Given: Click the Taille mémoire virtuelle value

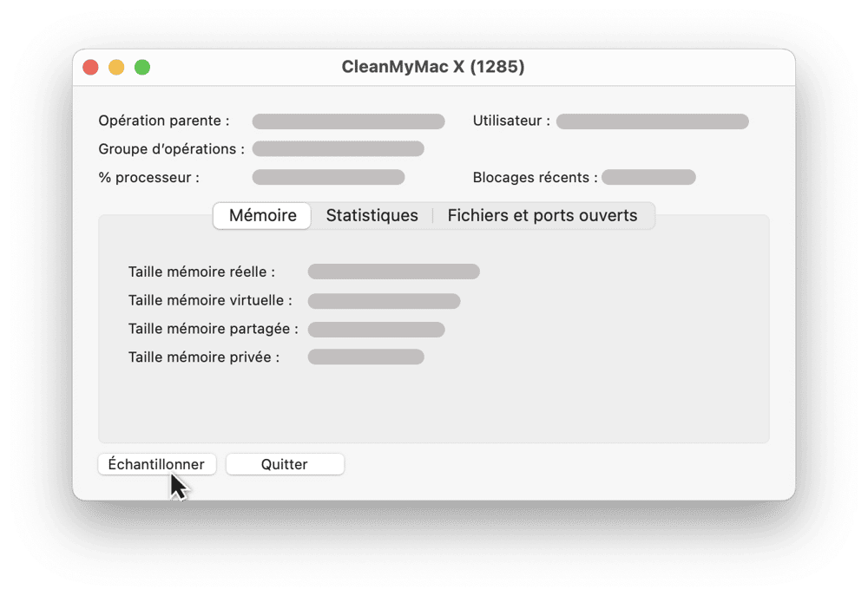Looking at the screenshot, I should click(384, 300).
